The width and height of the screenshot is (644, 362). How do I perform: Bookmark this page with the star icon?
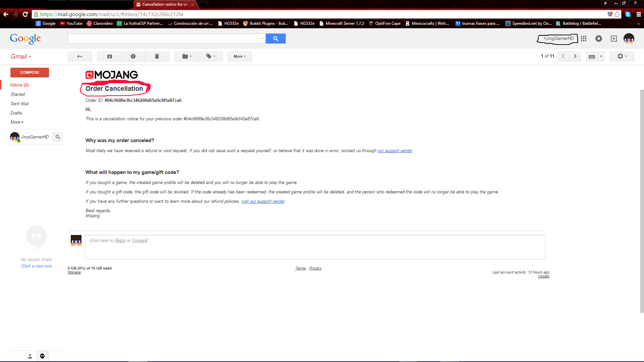tap(617, 14)
